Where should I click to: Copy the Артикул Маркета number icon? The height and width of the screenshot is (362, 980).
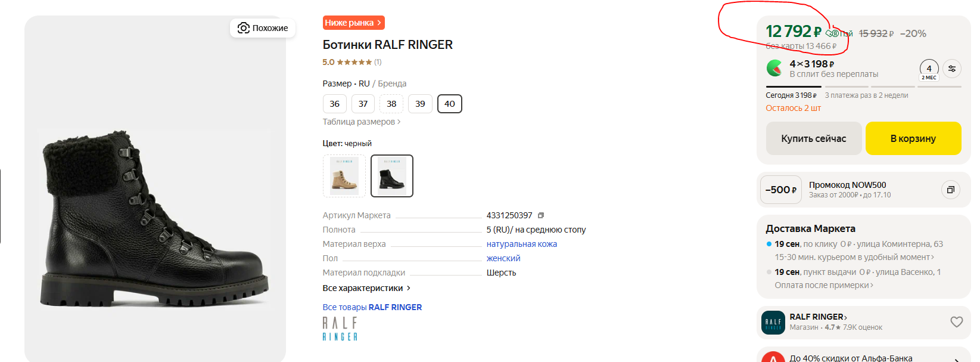click(541, 215)
